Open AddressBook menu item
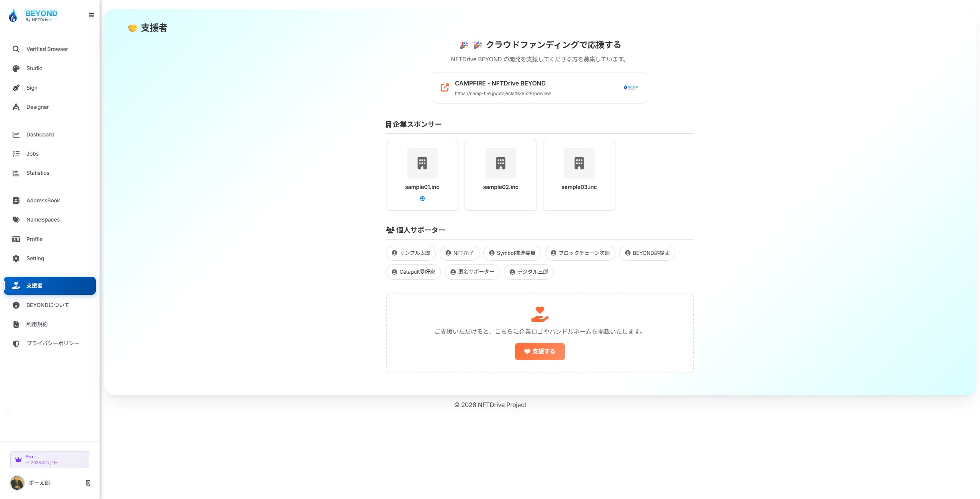The image size is (980, 499). pos(43,200)
